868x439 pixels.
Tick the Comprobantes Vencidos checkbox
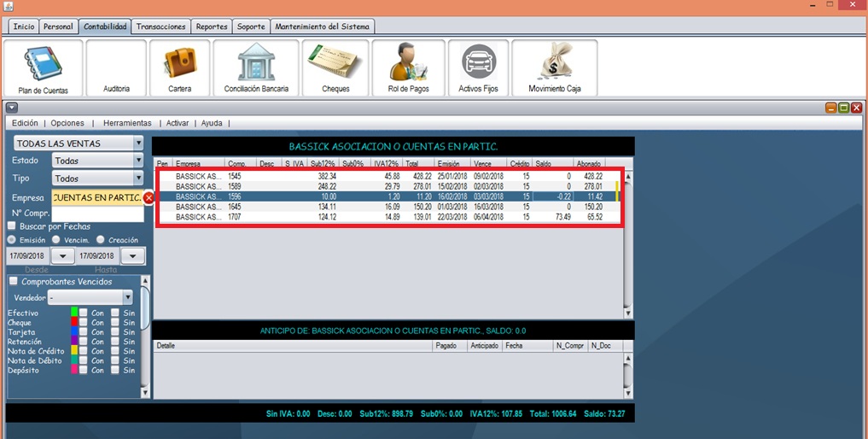[x=13, y=282]
